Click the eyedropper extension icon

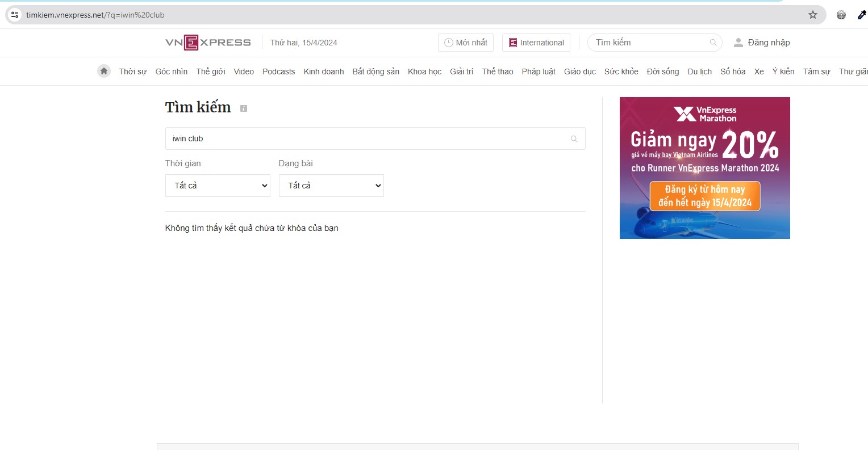[x=862, y=15]
